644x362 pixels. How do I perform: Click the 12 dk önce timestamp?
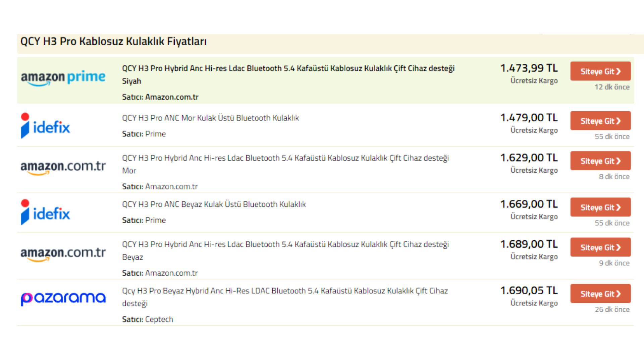coord(612,87)
